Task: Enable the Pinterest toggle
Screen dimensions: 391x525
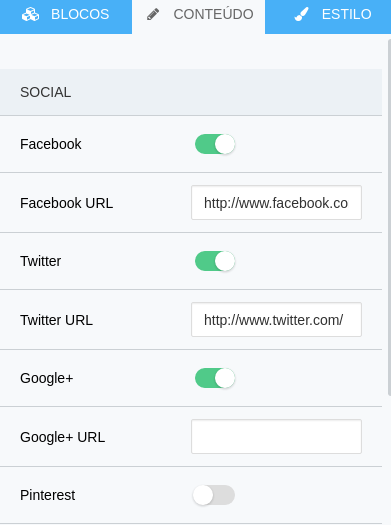Action: (214, 495)
